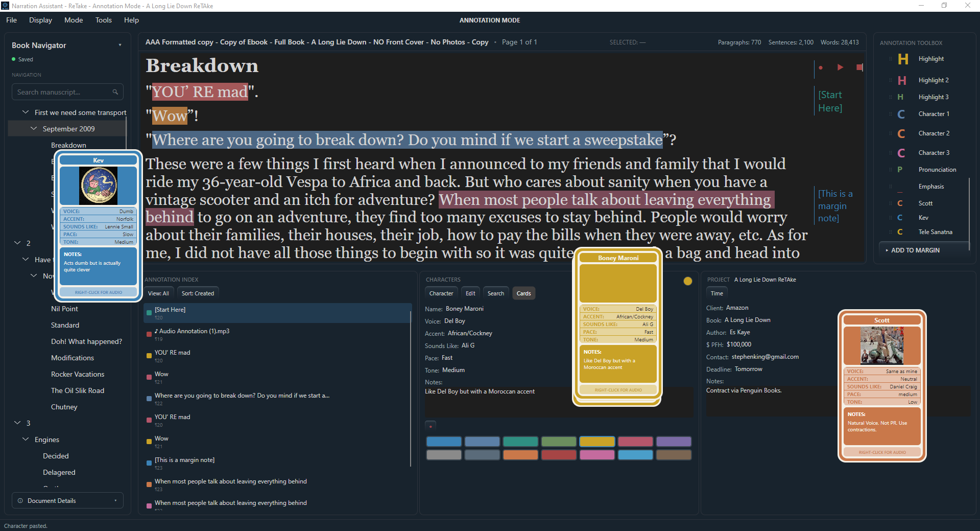Choose the purple color swatch
The width and height of the screenshot is (980, 531).
pyautogui.click(x=674, y=442)
